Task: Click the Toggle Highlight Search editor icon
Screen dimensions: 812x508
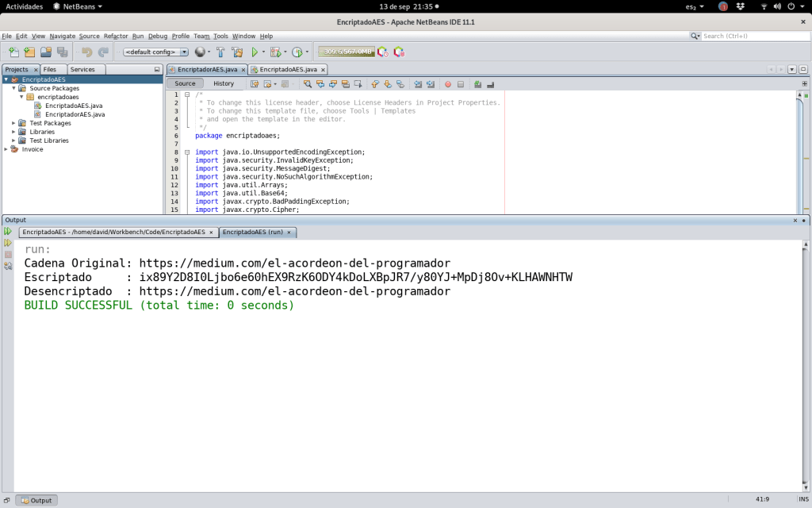Action: tap(308, 84)
